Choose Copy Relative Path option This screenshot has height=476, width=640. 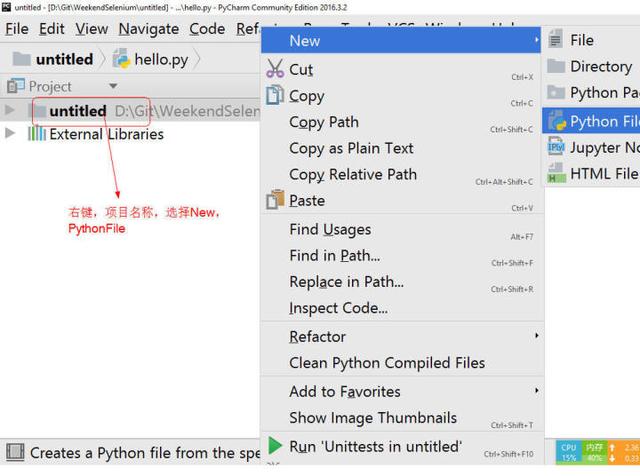352,174
